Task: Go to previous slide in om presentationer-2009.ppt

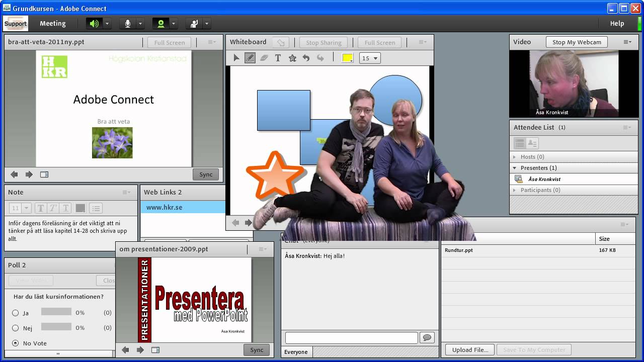Action: point(126,350)
